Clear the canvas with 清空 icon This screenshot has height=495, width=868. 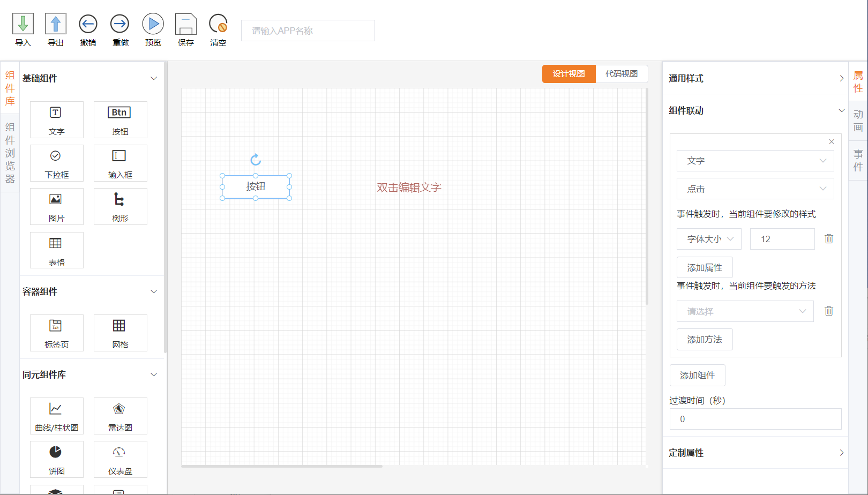pyautogui.click(x=218, y=24)
